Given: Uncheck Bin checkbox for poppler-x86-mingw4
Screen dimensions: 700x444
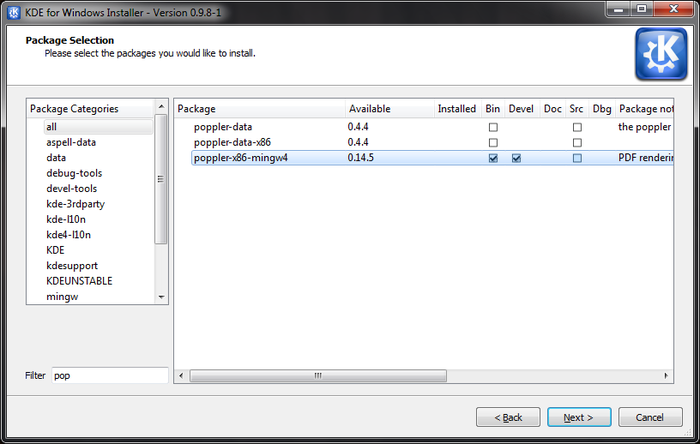Looking at the screenshot, I should coord(493,158).
